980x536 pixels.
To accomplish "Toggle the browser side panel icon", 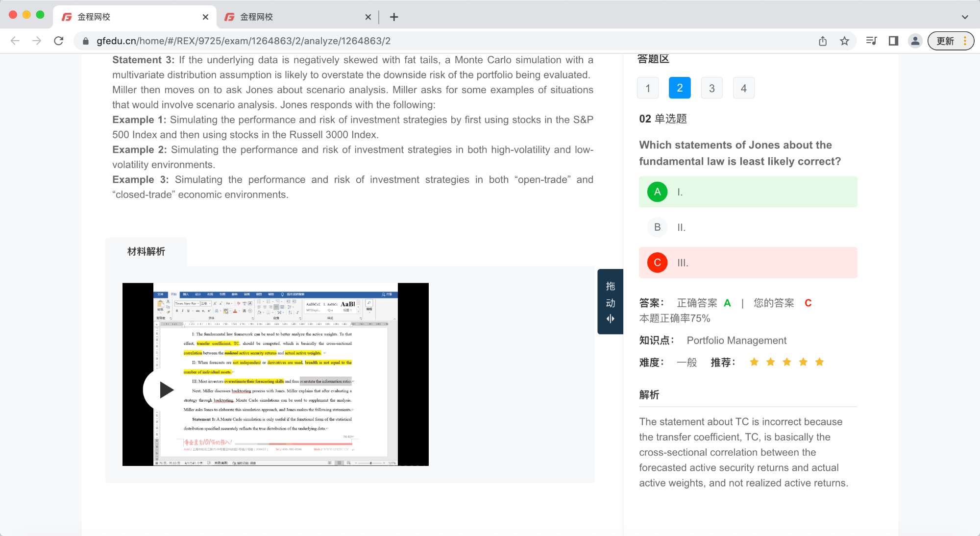I will 893,41.
